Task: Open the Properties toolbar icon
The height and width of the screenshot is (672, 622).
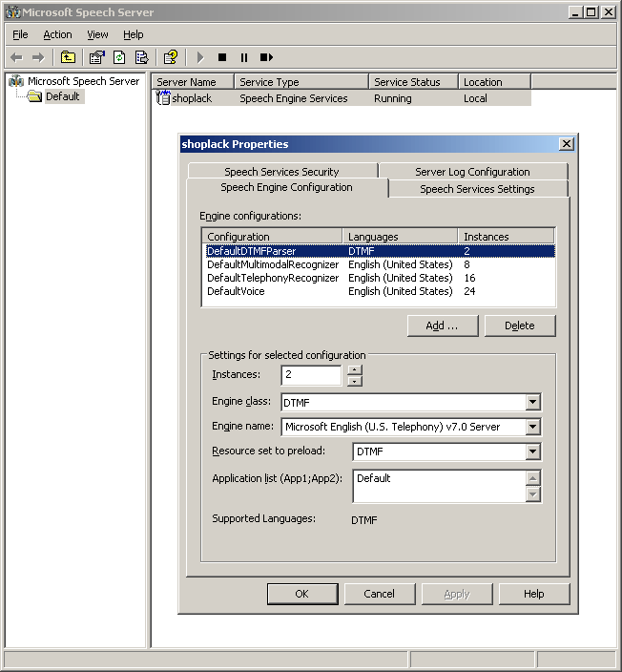Action: pyautogui.click(x=97, y=57)
